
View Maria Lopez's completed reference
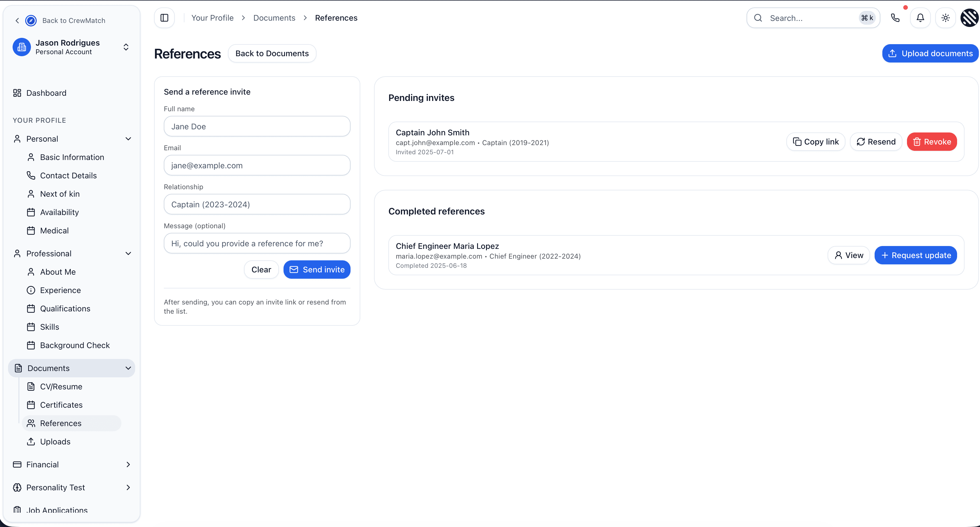(848, 255)
